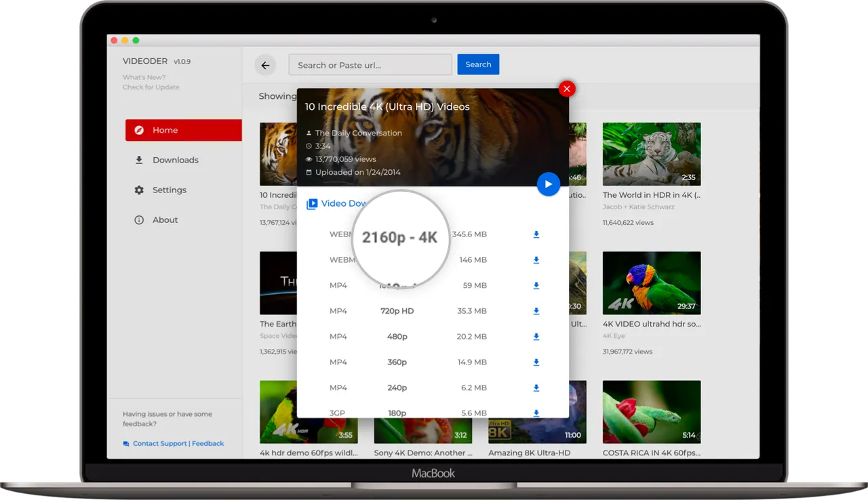
Task: Click What's New? link
Action: point(144,77)
